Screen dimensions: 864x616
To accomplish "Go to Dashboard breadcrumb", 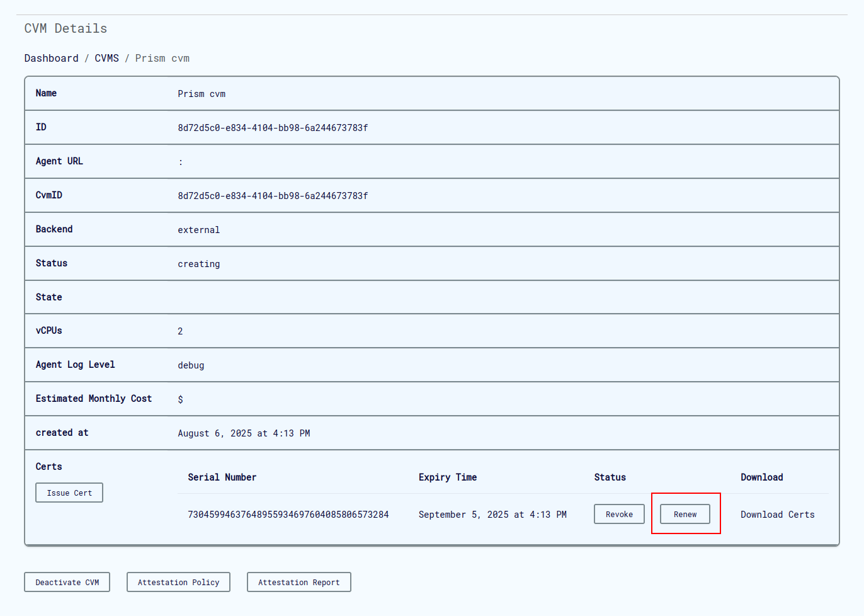I will click(x=52, y=58).
